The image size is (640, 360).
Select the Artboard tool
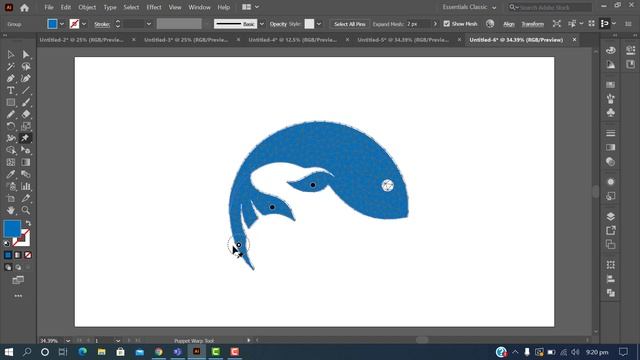coord(11,198)
